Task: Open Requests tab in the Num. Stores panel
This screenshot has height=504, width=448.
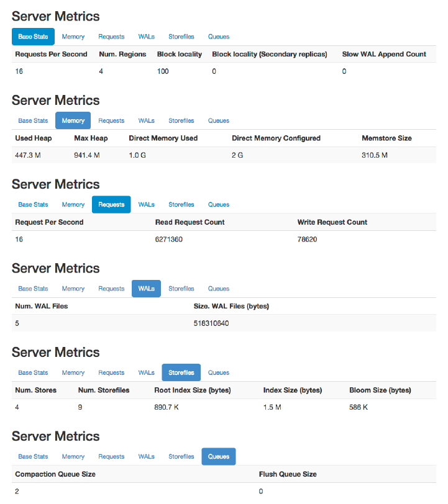Action: tap(111, 372)
